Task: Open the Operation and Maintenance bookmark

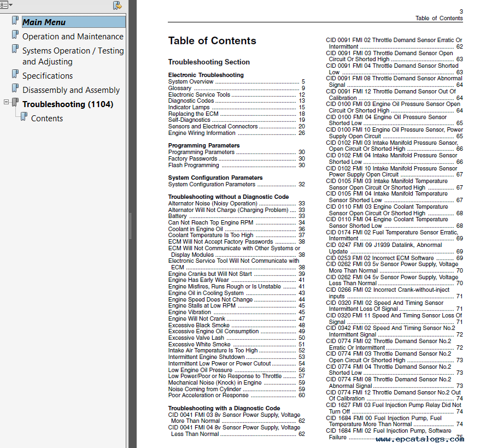Action: pos(73,37)
